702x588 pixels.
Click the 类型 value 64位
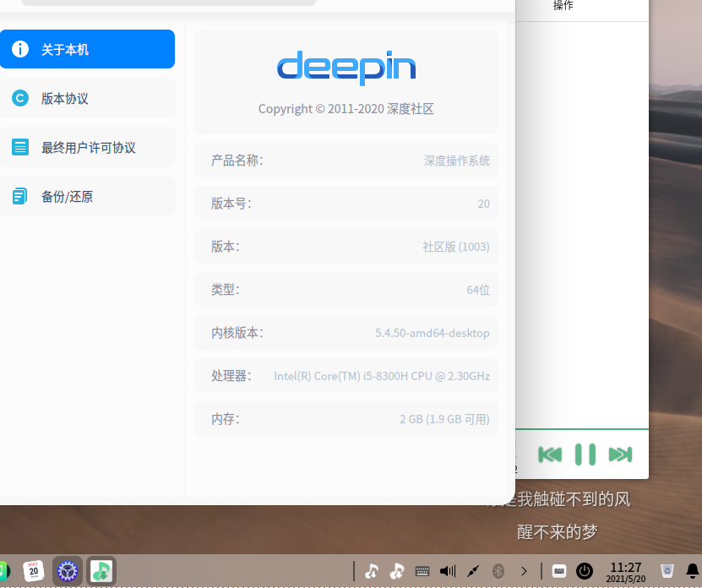click(x=478, y=290)
